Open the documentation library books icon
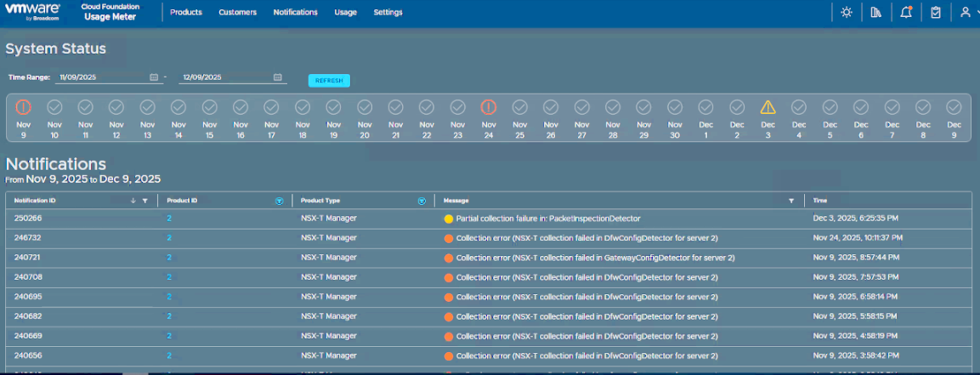The image size is (980, 375). pos(876,13)
